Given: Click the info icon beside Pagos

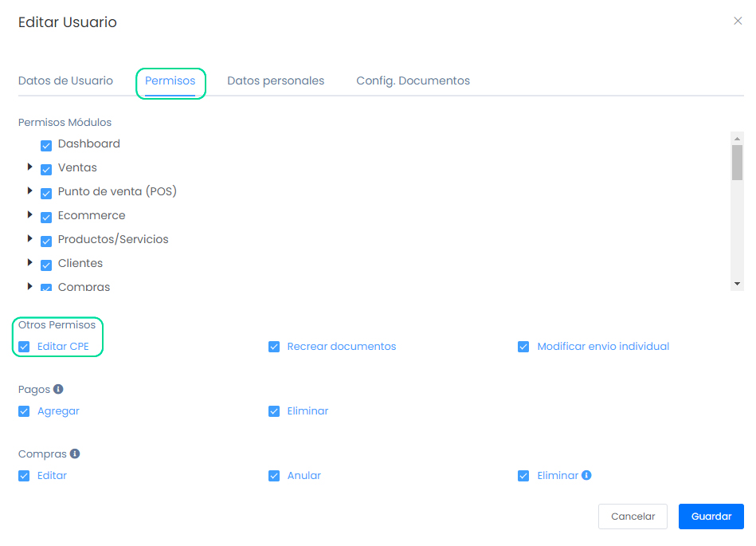Looking at the screenshot, I should click(58, 390).
